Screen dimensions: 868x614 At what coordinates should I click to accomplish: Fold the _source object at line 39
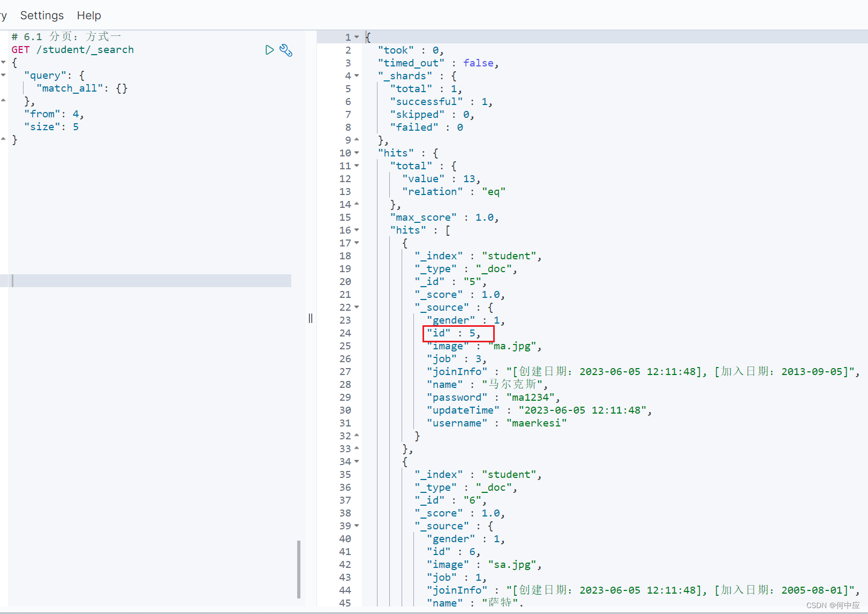(x=357, y=526)
